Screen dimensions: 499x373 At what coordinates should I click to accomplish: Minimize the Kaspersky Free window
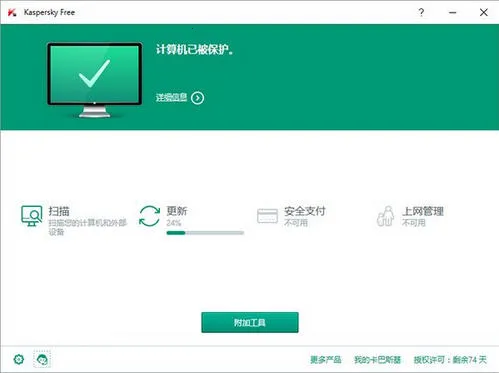452,13
